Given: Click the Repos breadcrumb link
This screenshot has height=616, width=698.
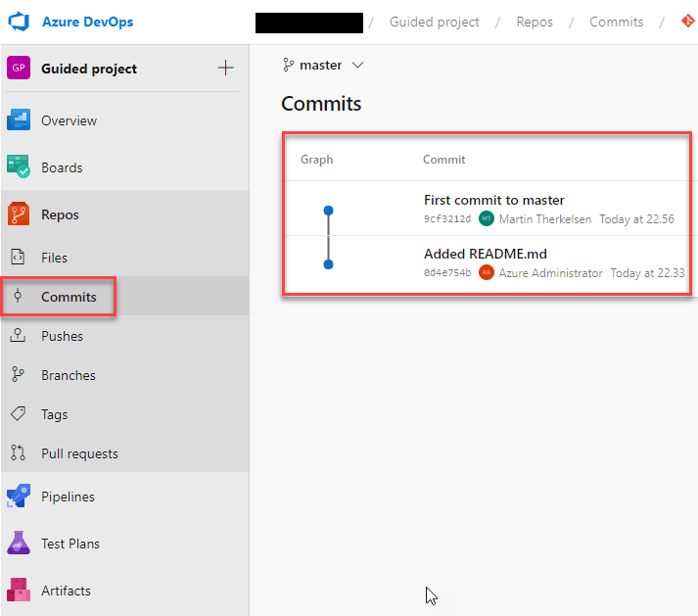Looking at the screenshot, I should [x=535, y=22].
